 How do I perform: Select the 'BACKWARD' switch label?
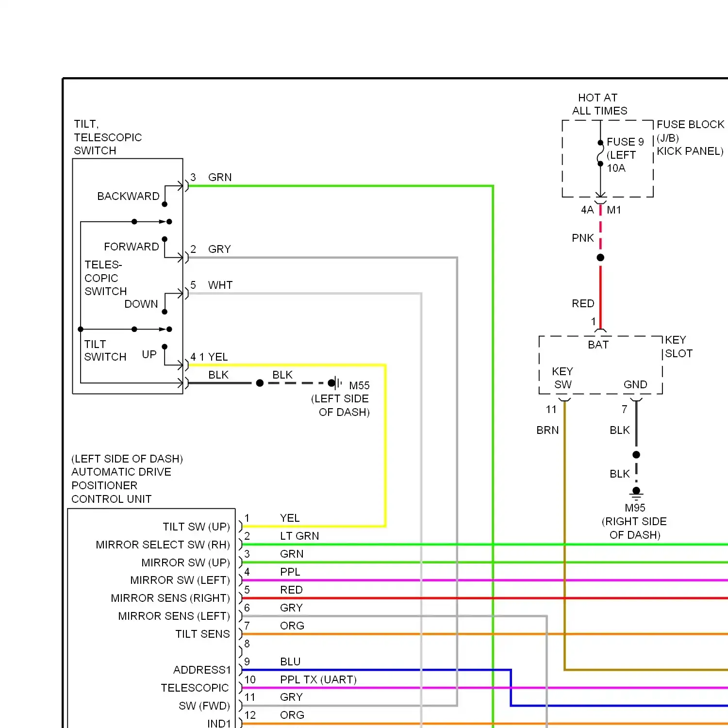128,196
